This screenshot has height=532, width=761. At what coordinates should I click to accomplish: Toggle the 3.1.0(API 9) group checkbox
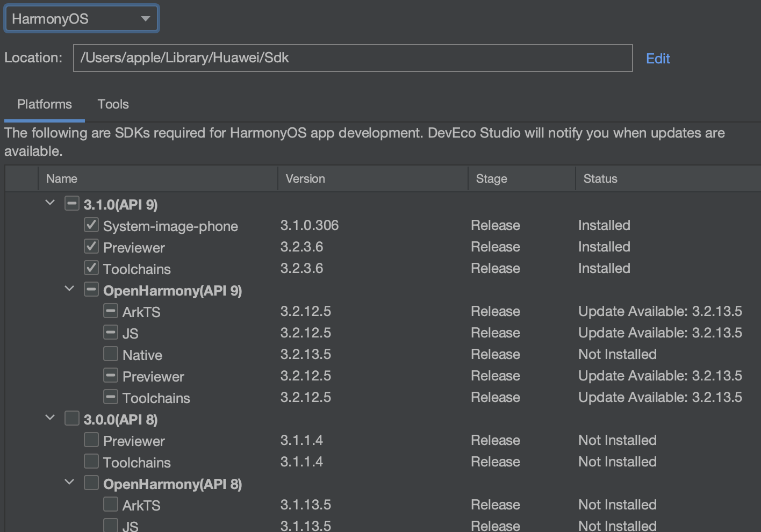72,203
